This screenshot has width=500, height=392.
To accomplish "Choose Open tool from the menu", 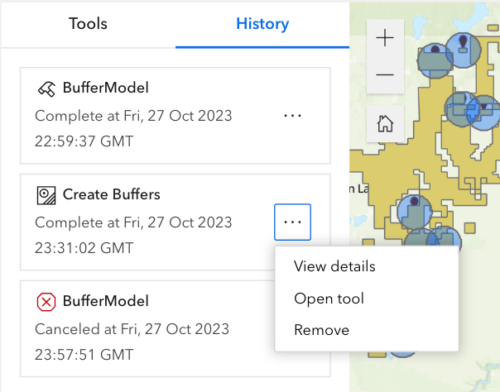I will pos(329,298).
